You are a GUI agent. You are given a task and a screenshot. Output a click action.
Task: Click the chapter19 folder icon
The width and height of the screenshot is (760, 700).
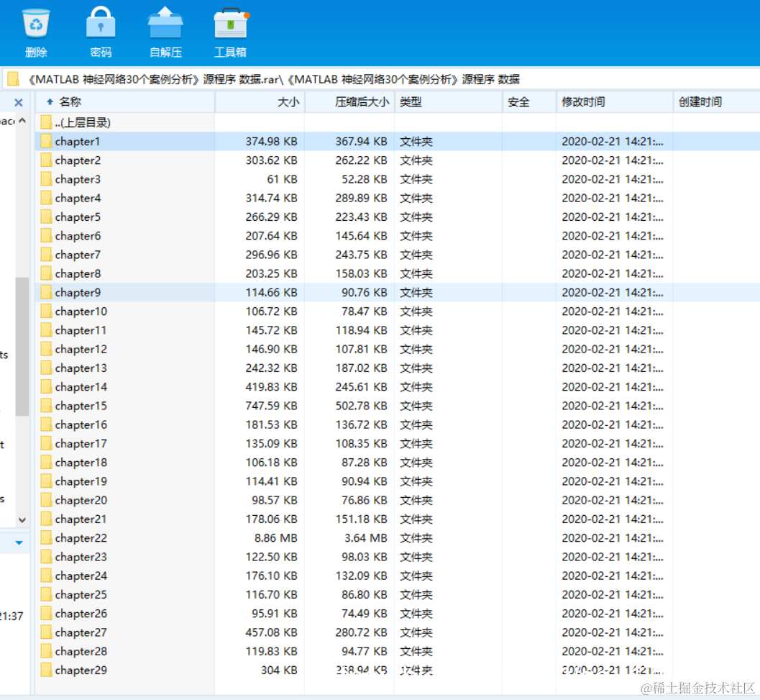(x=46, y=482)
